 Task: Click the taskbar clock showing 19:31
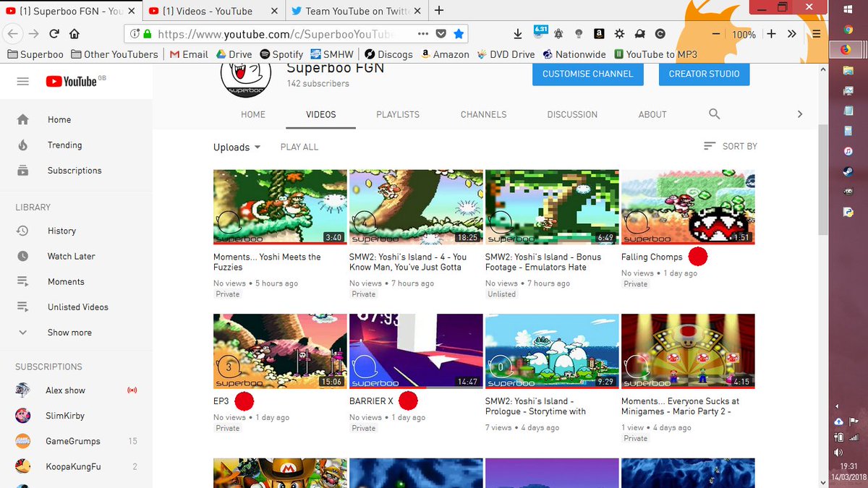coord(849,467)
